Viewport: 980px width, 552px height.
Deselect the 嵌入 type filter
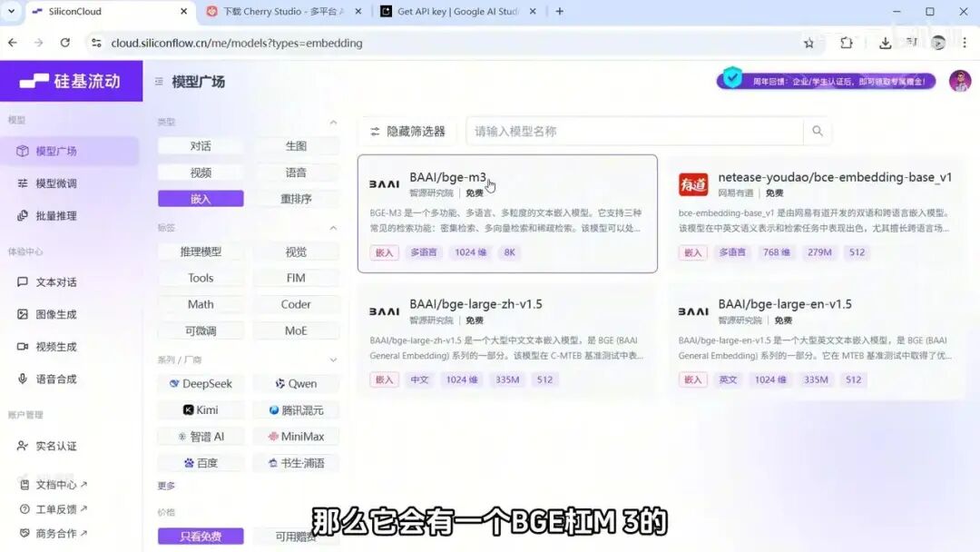tap(201, 199)
